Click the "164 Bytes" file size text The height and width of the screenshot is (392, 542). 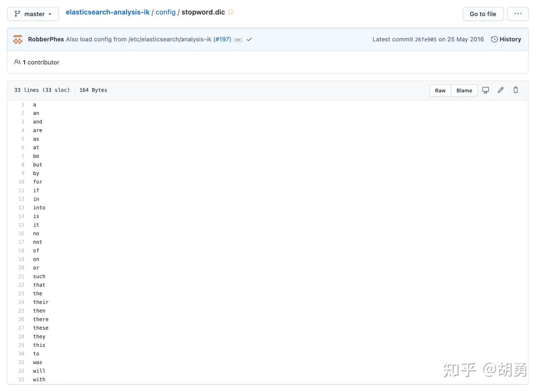[93, 90]
